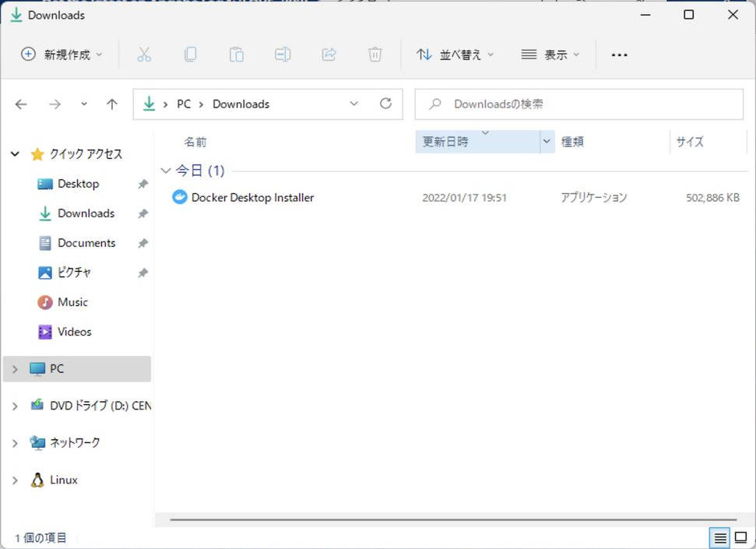Switch to large icons view in status bar
Screen dimensions: 756x549
(741, 538)
